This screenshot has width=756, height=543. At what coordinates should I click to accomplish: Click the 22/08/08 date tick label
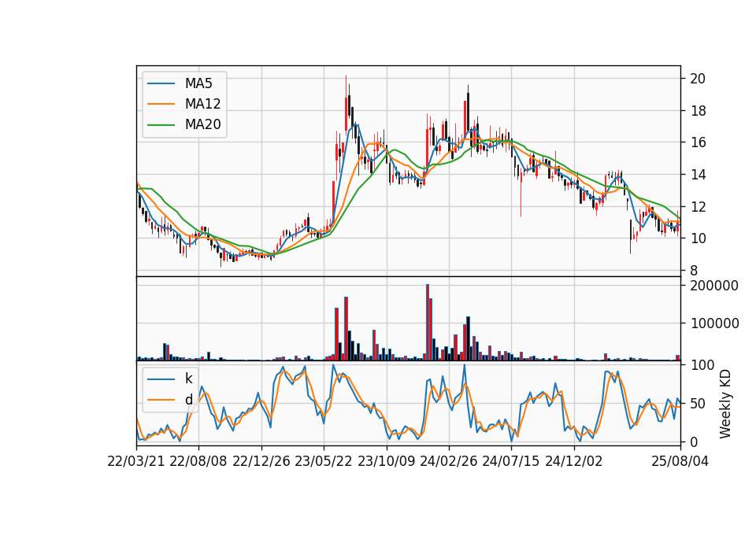pos(198,461)
